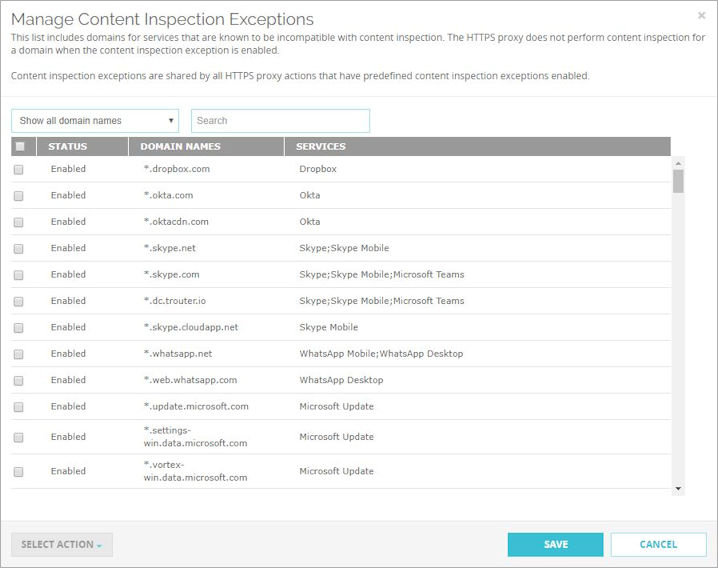This screenshot has width=718, height=568.
Task: Click the scrollbar down arrow
Action: 679,489
